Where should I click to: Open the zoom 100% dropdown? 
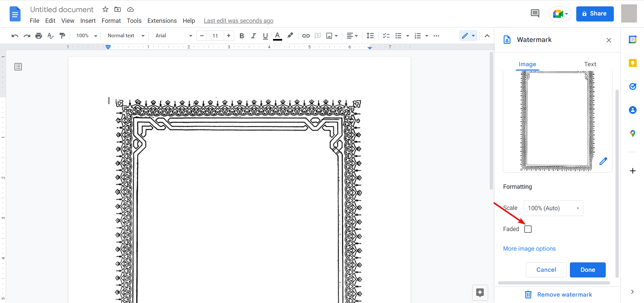tap(87, 36)
